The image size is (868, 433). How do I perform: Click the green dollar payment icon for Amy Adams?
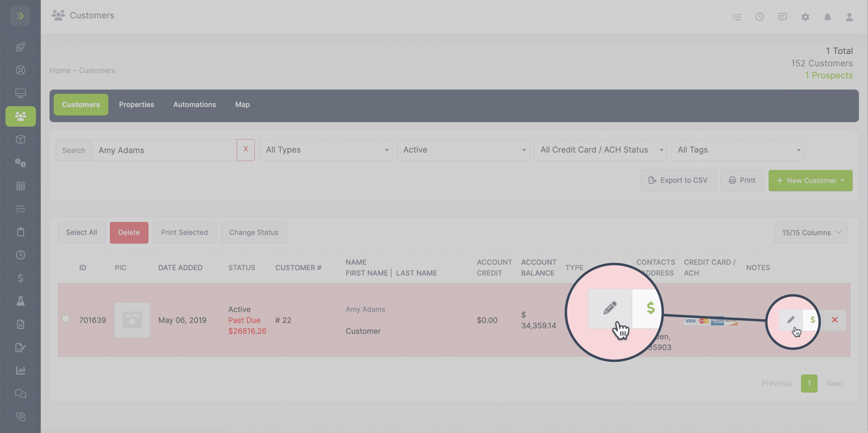pos(812,320)
